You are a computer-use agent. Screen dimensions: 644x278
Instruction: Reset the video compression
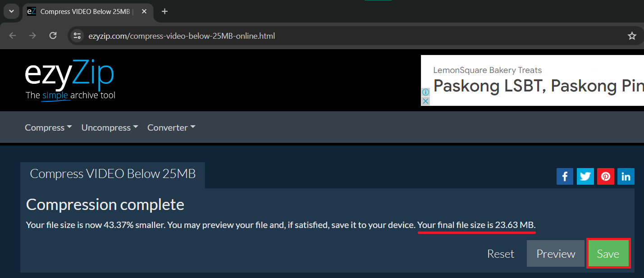coord(500,253)
